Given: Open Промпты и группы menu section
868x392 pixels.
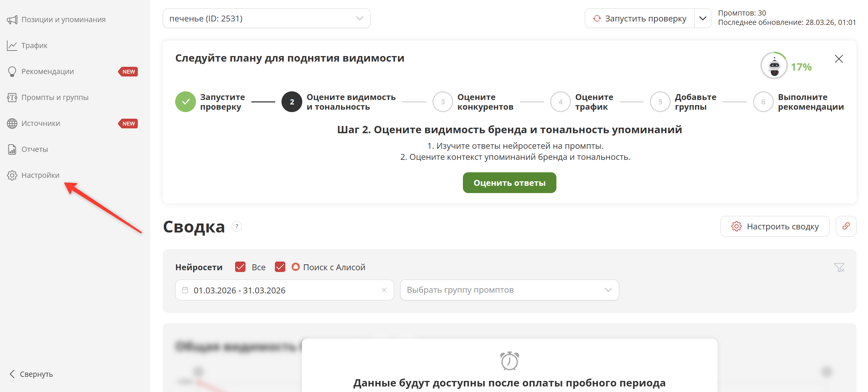Looking at the screenshot, I should [x=55, y=98].
